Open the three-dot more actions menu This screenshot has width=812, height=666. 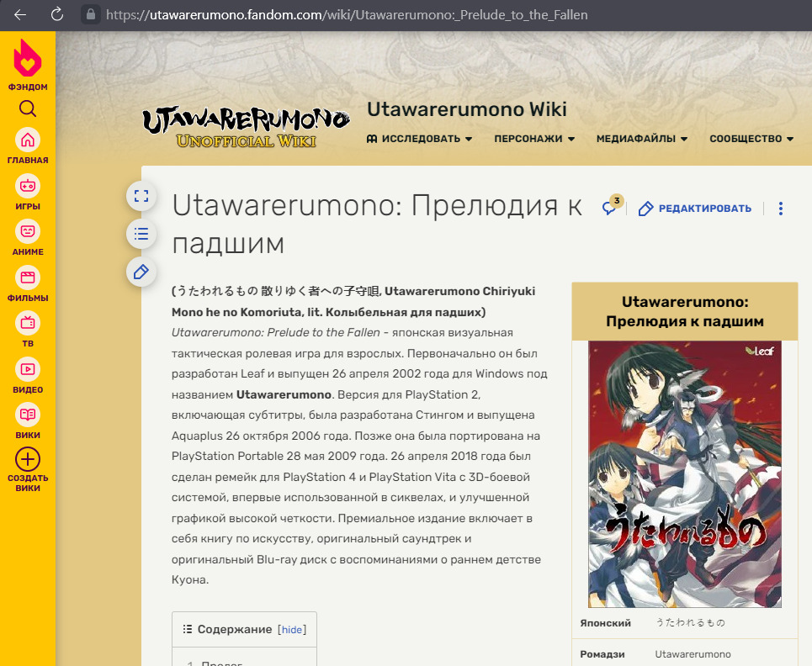(x=781, y=209)
